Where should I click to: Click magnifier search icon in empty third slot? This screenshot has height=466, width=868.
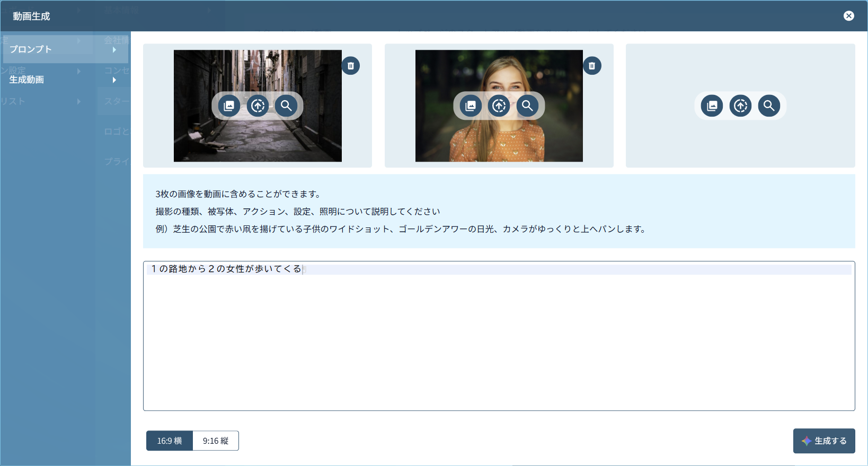(769, 105)
